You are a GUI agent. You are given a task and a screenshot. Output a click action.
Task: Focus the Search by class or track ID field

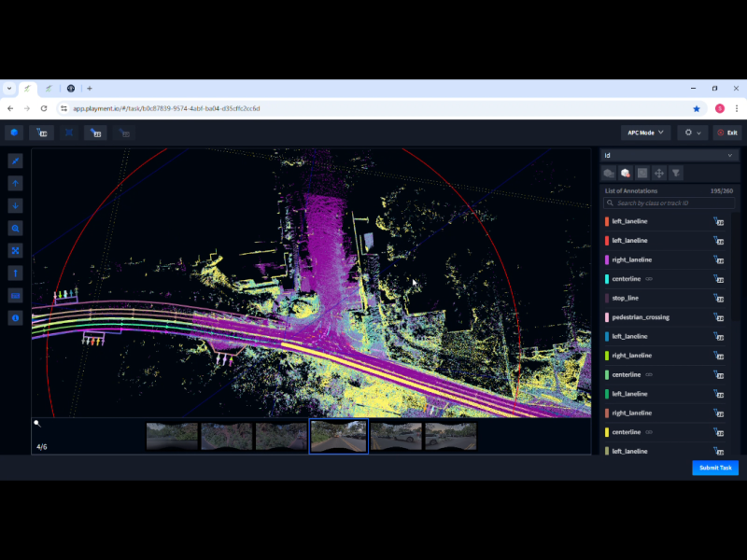pyautogui.click(x=669, y=203)
